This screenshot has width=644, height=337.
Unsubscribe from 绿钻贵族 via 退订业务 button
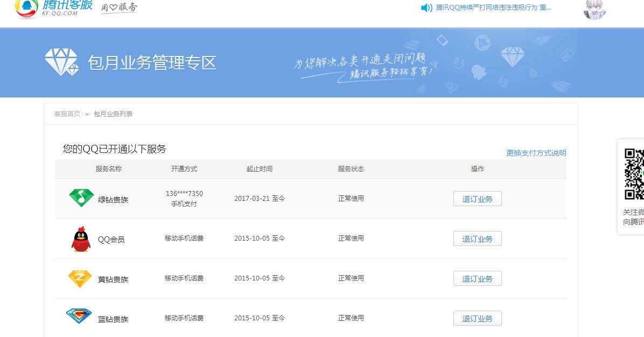click(x=477, y=199)
